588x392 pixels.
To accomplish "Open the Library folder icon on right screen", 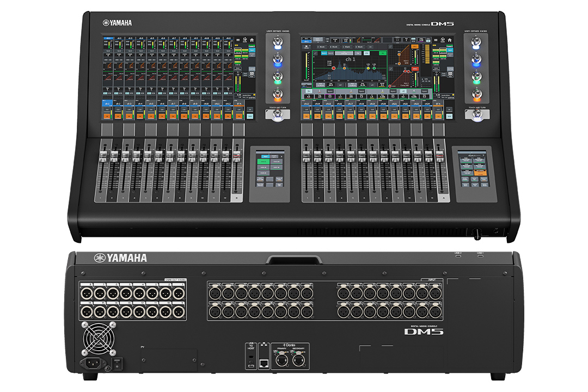I will [x=307, y=47].
